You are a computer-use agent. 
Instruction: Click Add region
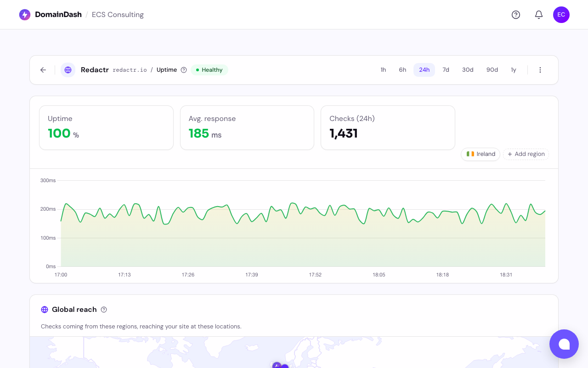(526, 154)
